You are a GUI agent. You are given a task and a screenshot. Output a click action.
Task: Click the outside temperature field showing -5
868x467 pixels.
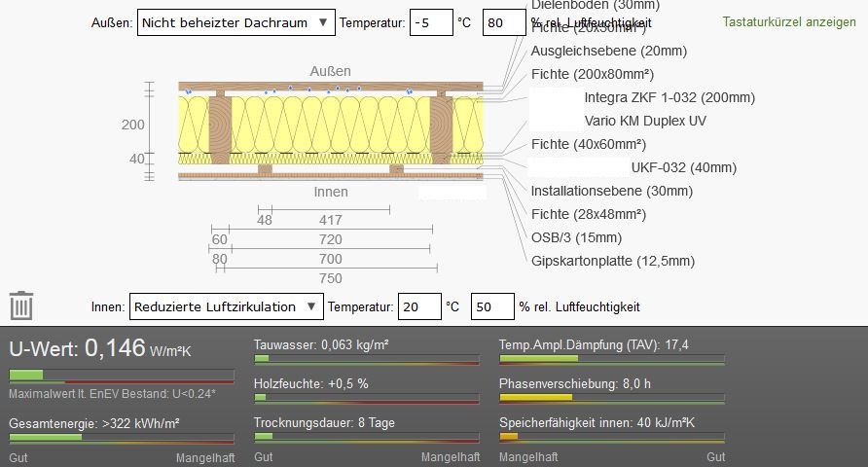(x=431, y=22)
